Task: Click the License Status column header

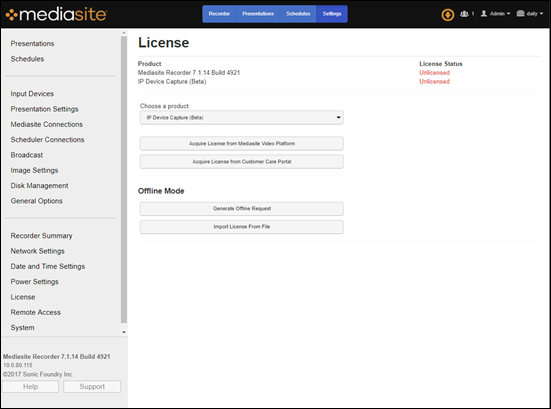Action: (x=441, y=64)
